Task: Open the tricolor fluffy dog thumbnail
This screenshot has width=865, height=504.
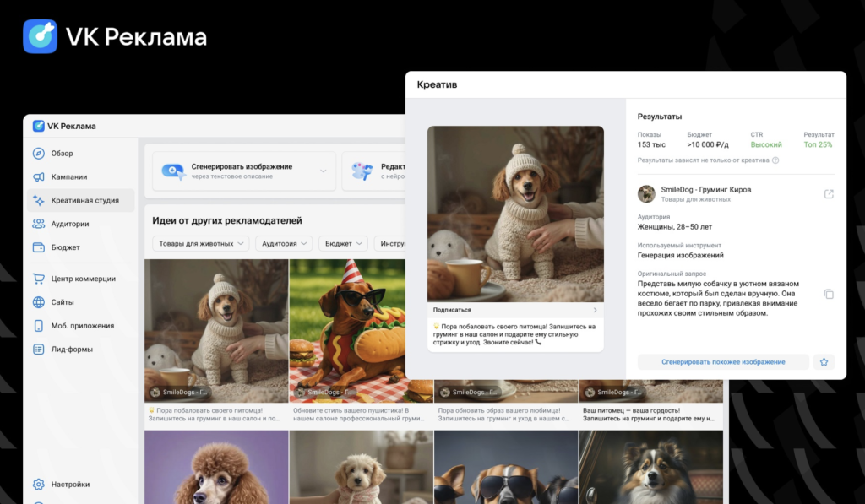Action: pyautogui.click(x=651, y=467)
